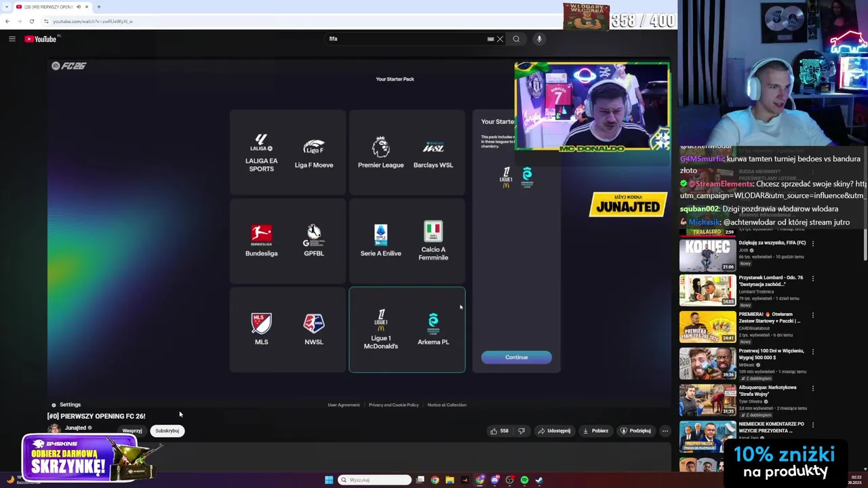Click into the YouTube search field with 'fifa'
868x488 pixels.
(x=406, y=39)
